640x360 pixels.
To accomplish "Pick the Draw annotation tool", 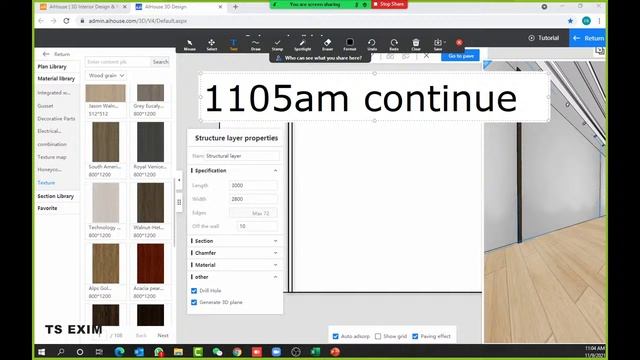I will (x=256, y=44).
